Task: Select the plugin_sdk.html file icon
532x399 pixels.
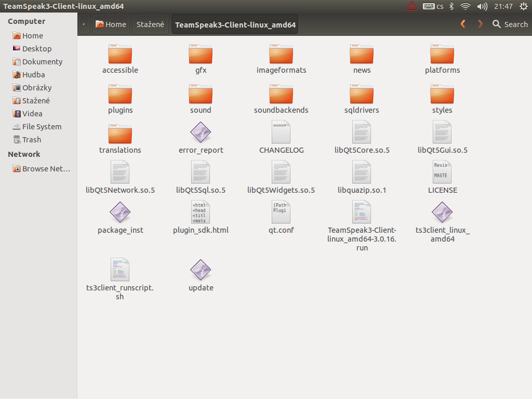Action: click(x=201, y=212)
